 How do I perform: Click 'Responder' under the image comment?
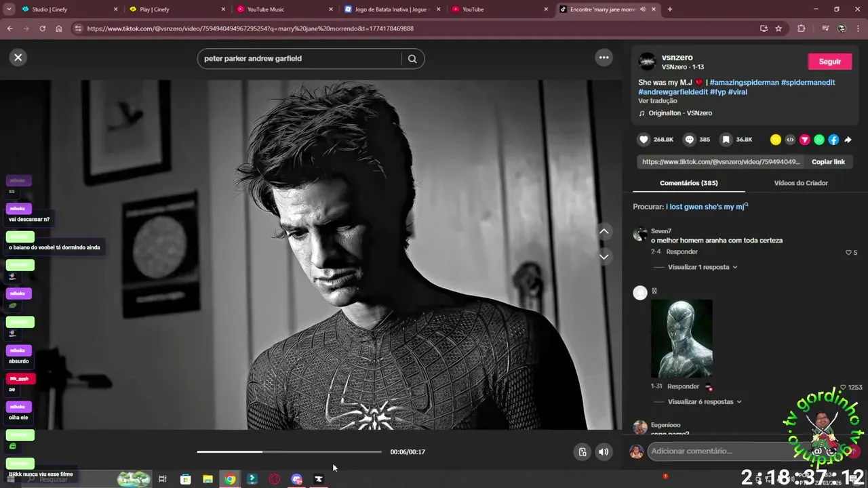pyautogui.click(x=683, y=386)
